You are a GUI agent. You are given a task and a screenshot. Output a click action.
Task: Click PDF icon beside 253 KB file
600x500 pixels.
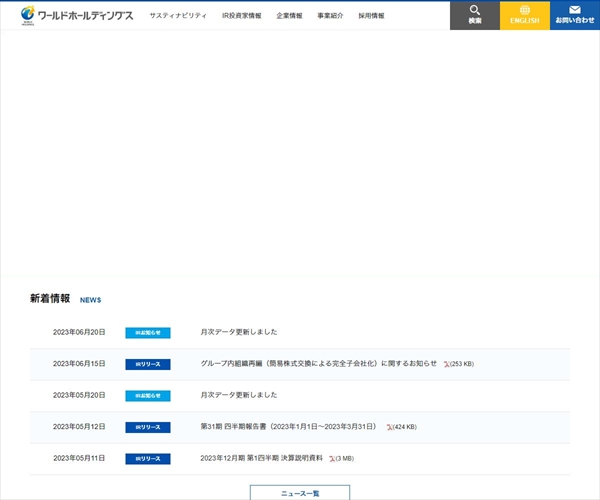[x=447, y=364]
